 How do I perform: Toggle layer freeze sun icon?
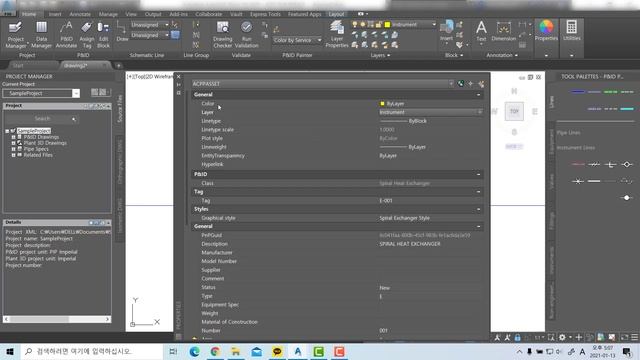(362, 25)
